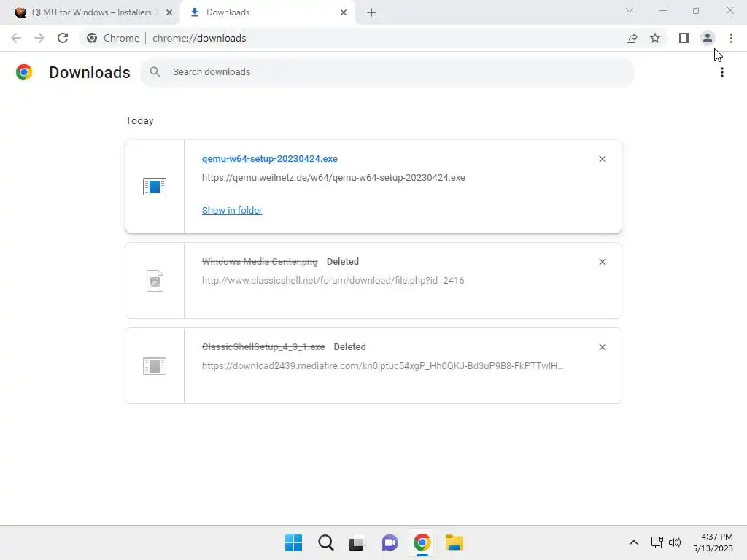Image resolution: width=747 pixels, height=560 pixels.
Task: Click the browser back arrow
Action: (16, 38)
